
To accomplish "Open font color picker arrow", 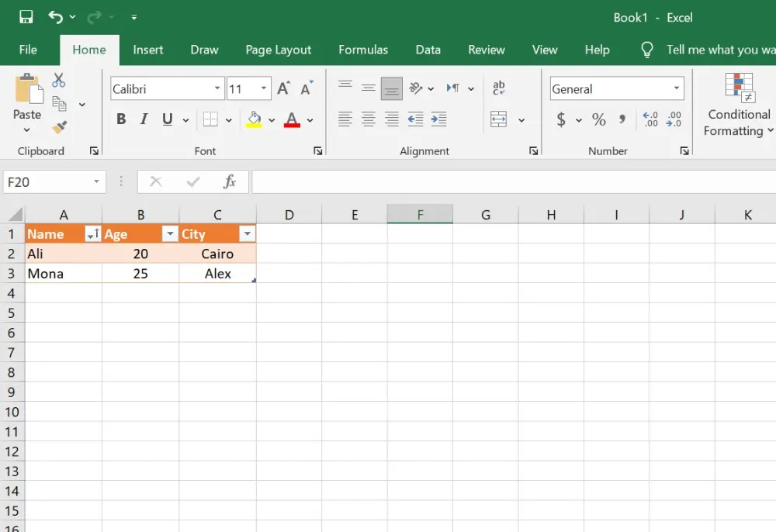I will pyautogui.click(x=310, y=120).
